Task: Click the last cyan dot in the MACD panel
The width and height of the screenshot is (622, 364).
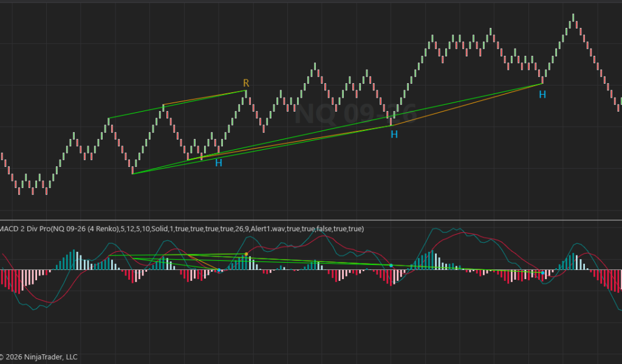Action: click(x=542, y=273)
